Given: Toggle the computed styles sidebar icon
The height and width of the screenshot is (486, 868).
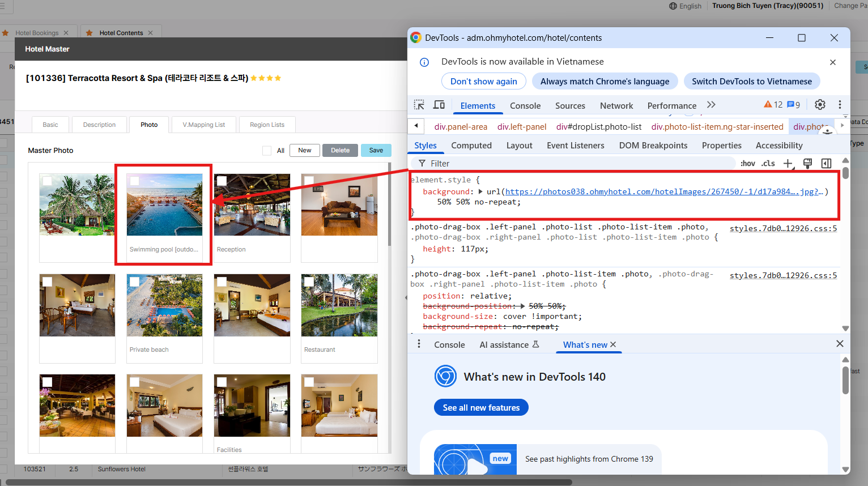Looking at the screenshot, I should click(x=827, y=164).
